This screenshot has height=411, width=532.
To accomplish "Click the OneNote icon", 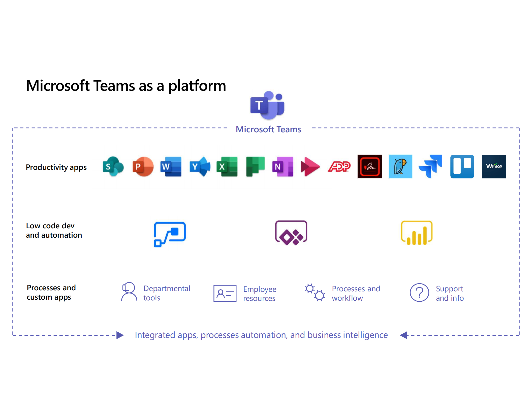I will point(283,167).
